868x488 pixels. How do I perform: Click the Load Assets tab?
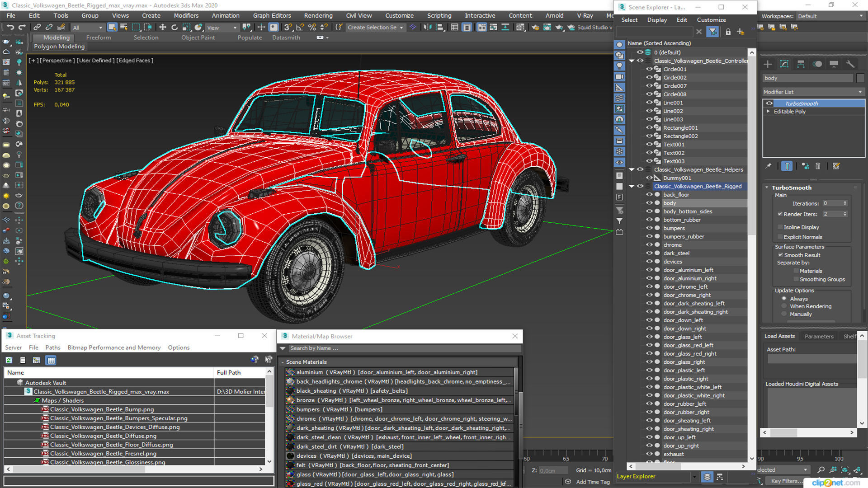coord(779,336)
